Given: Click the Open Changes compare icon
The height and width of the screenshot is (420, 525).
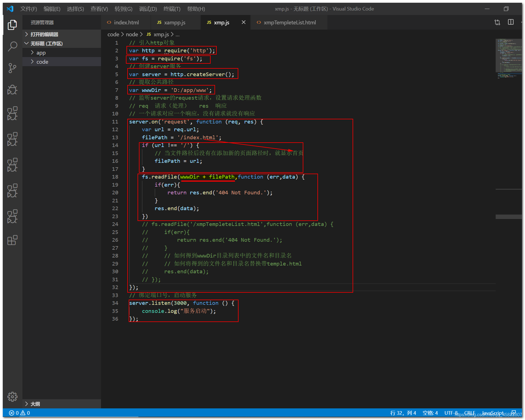Looking at the screenshot, I should click(497, 22).
